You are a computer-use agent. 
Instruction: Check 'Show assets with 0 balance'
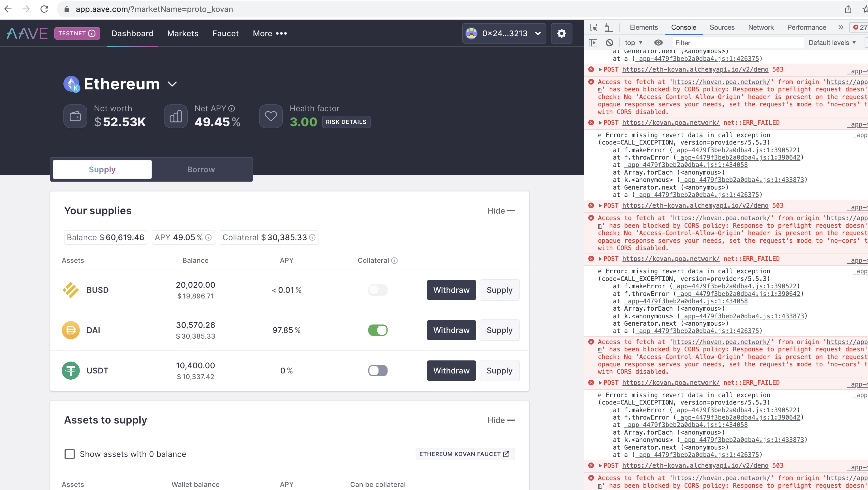point(69,454)
